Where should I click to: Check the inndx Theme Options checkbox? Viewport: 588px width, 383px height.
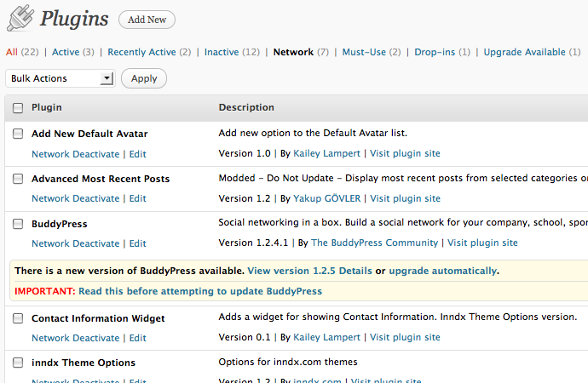click(x=18, y=363)
